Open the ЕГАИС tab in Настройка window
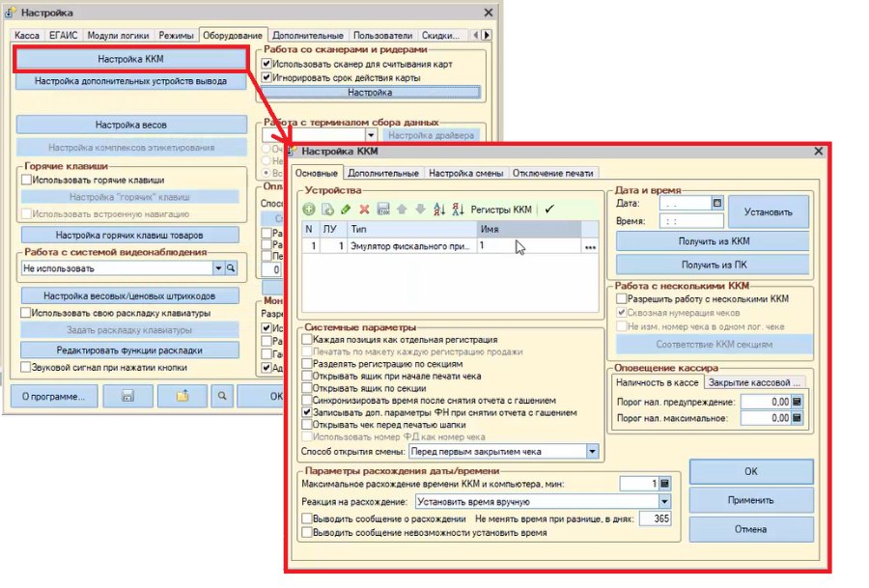Screen dimensions: 869x588 click(x=63, y=35)
